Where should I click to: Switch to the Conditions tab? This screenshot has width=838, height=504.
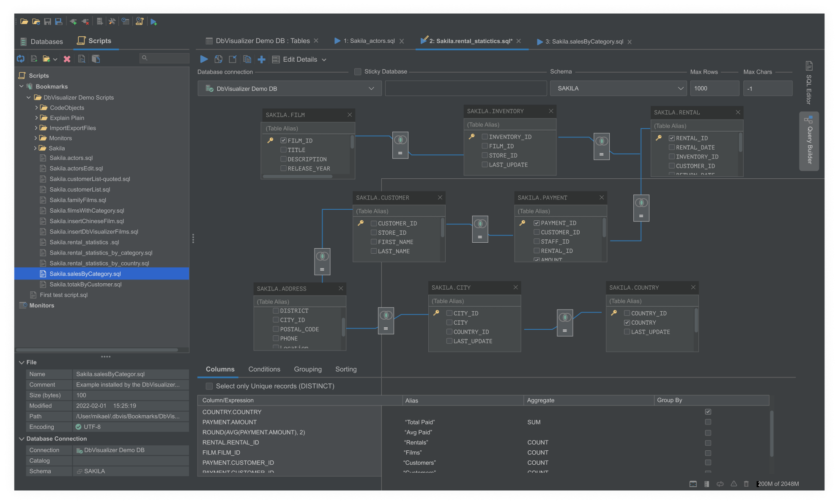[x=264, y=369]
